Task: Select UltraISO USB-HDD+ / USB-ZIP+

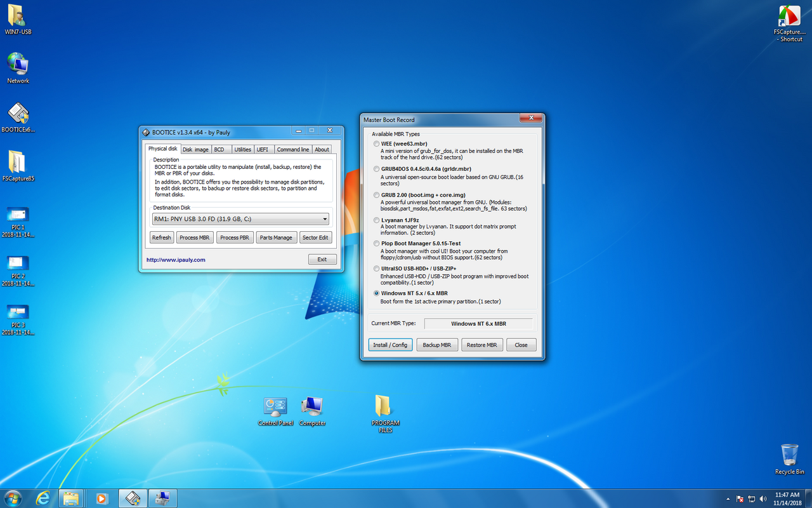Action: point(377,269)
